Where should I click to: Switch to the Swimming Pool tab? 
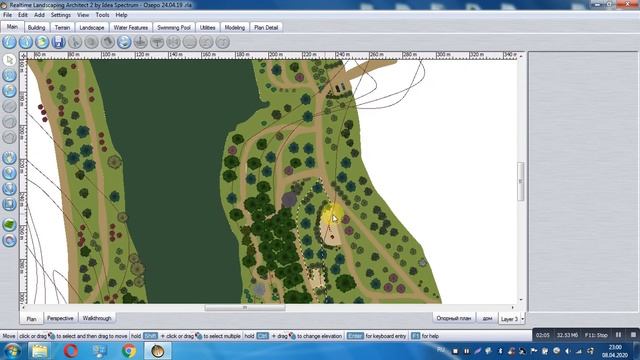pos(174,27)
